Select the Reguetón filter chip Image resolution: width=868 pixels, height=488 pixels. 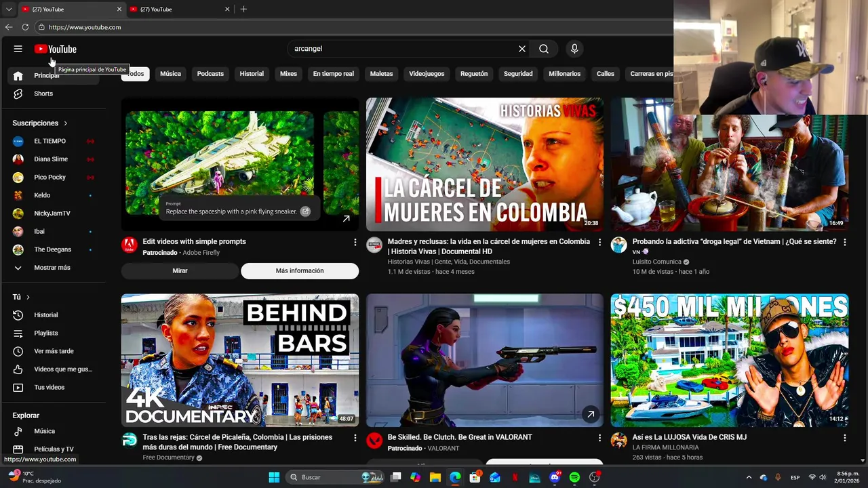coord(474,74)
